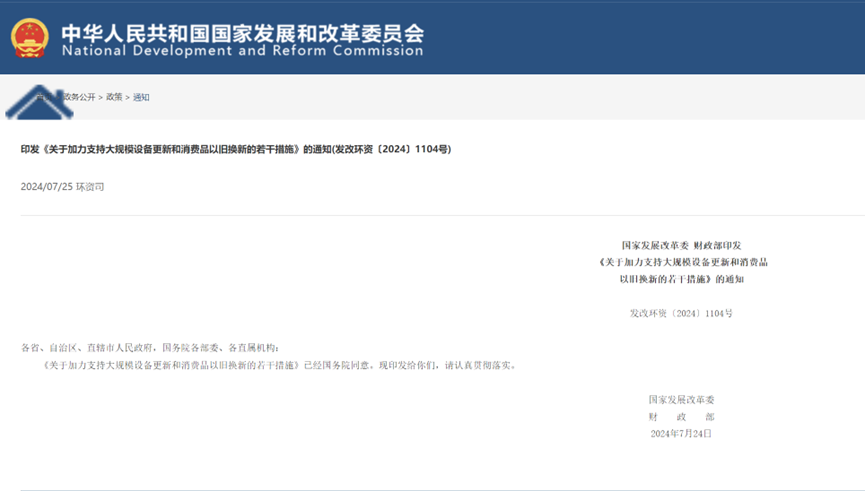865x491 pixels.
Task: Click the centered title line 《关于加力支持大规模设备更新和消费品
Action: tap(683, 262)
